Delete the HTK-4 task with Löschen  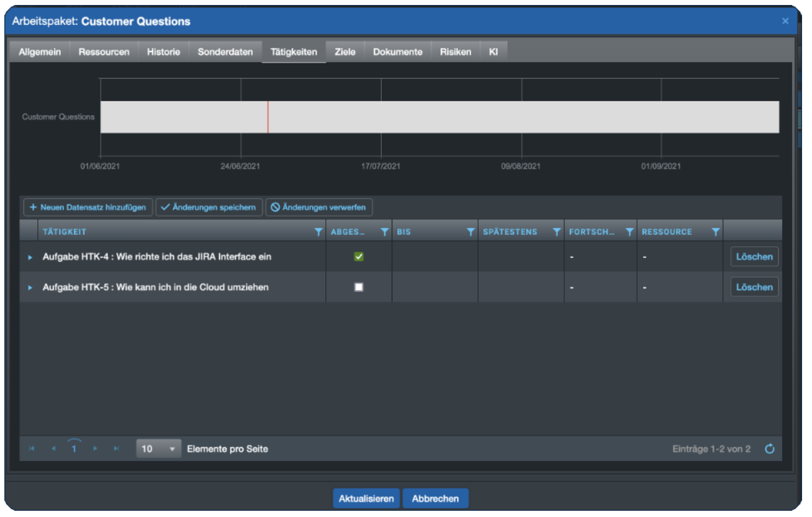[x=754, y=257]
